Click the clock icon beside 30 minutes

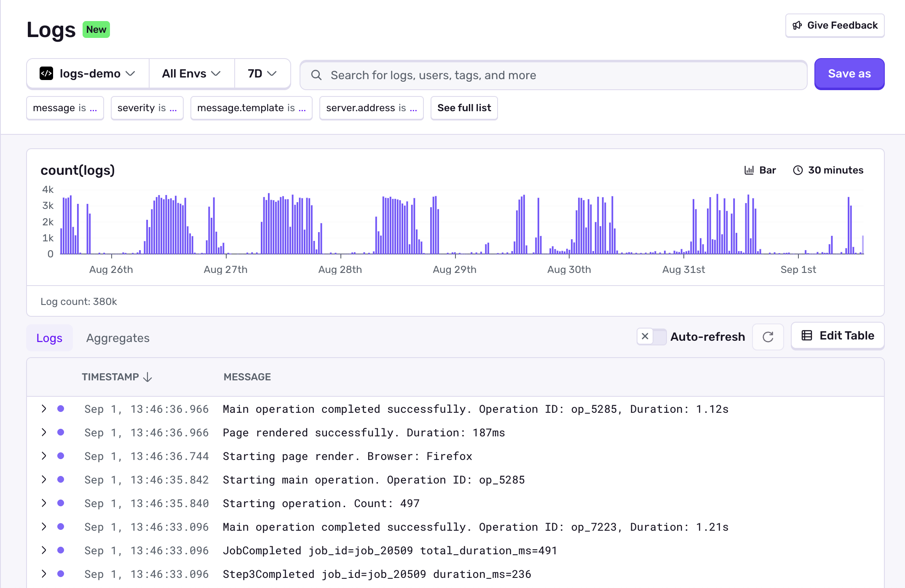click(798, 170)
